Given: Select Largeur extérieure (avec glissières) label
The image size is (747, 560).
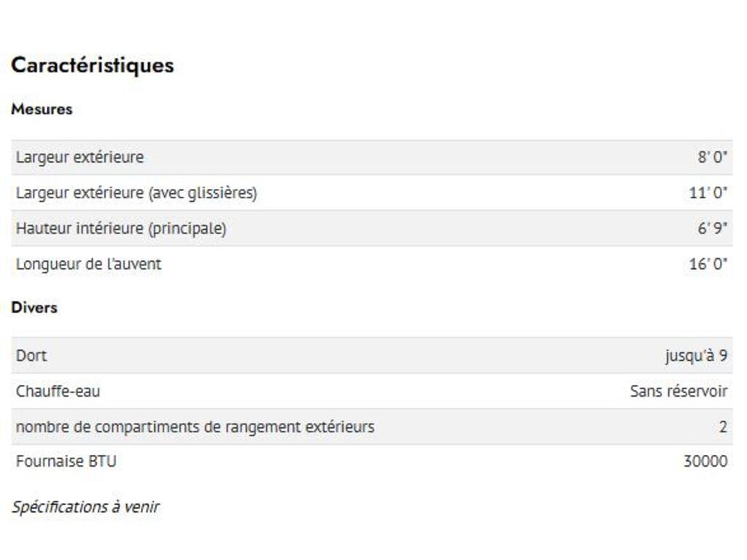Looking at the screenshot, I should (136, 193).
